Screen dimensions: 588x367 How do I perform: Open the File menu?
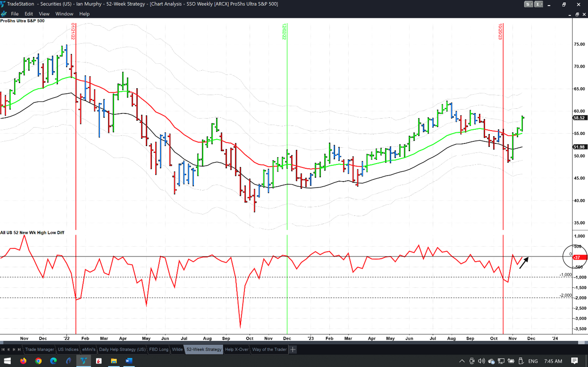click(15, 14)
